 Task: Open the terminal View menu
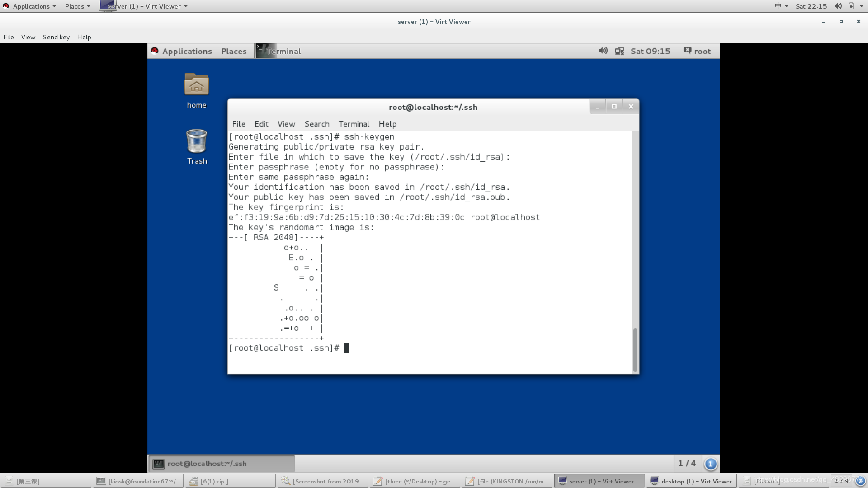286,124
